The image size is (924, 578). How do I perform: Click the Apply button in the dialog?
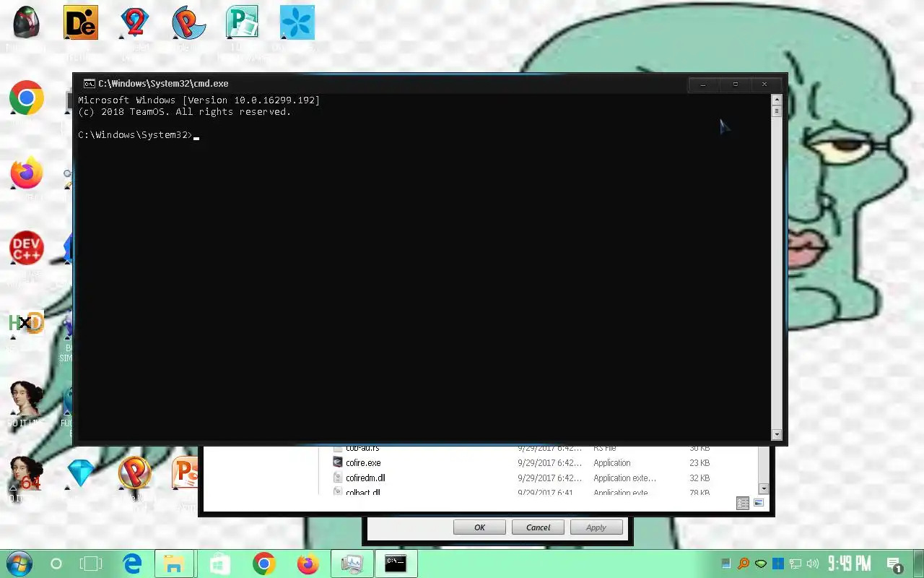(596, 527)
